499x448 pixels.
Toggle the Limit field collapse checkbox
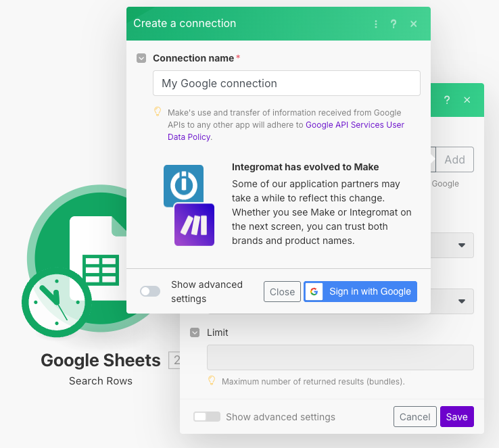tap(195, 332)
